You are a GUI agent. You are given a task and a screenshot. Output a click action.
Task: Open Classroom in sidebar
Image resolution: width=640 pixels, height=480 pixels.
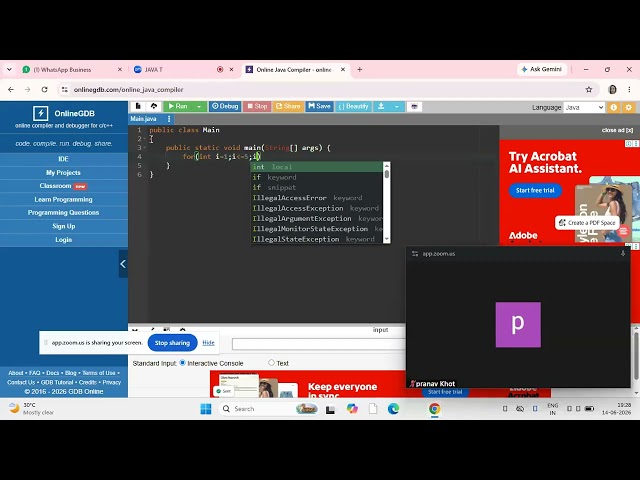click(x=64, y=186)
